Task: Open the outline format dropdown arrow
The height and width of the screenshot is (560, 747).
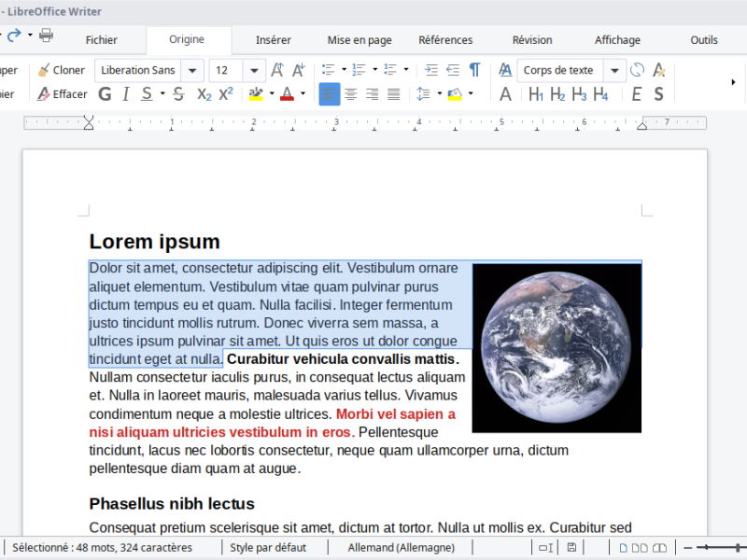Action: [x=406, y=70]
